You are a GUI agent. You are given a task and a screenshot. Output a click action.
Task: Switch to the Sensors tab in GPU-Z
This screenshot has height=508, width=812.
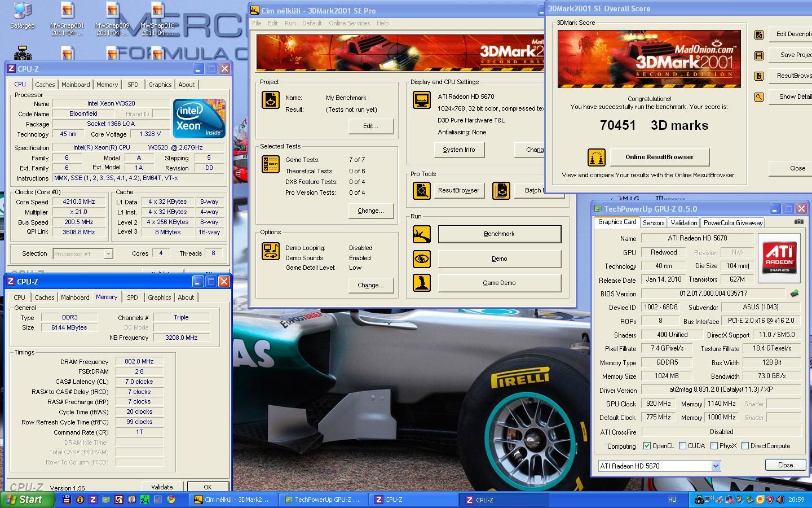654,223
